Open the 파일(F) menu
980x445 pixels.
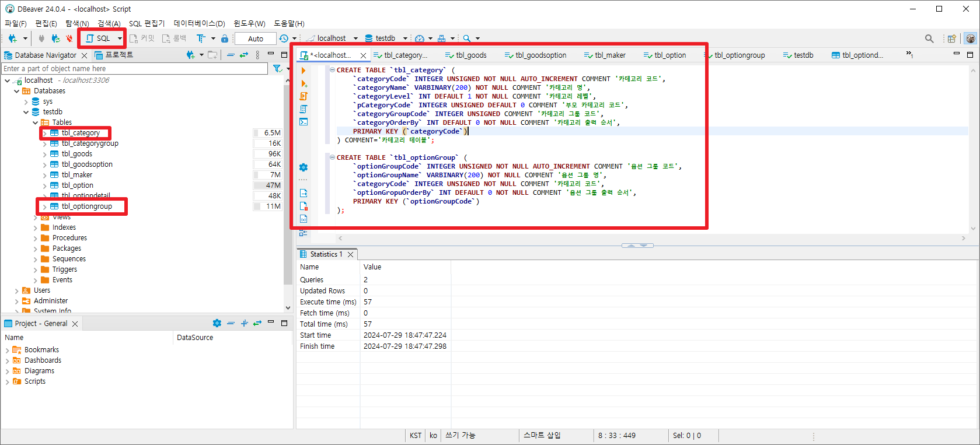click(16, 23)
